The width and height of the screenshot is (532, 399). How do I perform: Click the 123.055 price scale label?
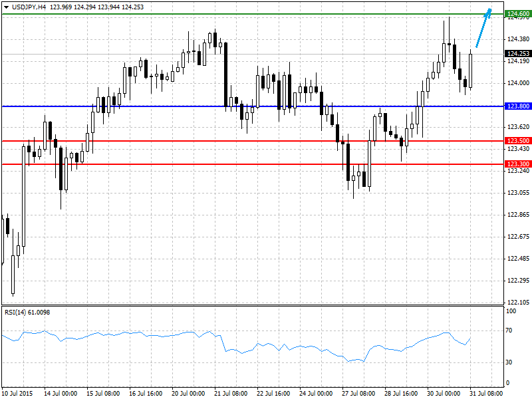[x=518, y=193]
